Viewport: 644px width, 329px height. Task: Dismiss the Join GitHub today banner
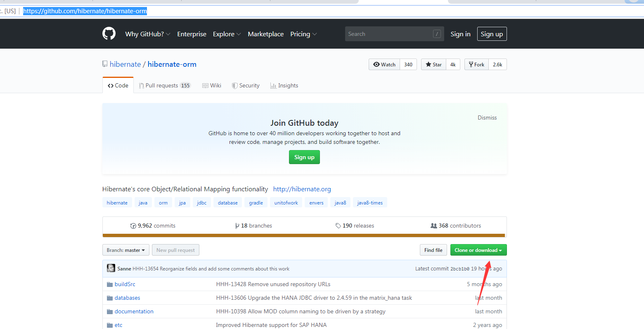pos(487,117)
